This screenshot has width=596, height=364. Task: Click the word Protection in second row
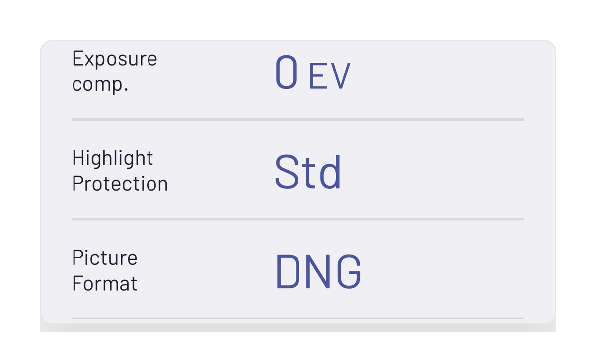[120, 184]
